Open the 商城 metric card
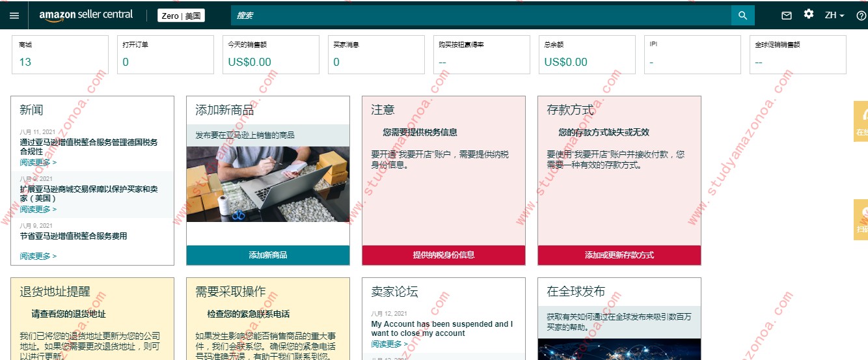 point(60,54)
